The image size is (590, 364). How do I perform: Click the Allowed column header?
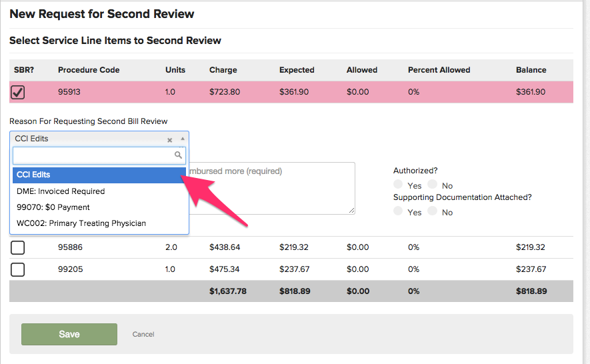(x=362, y=70)
